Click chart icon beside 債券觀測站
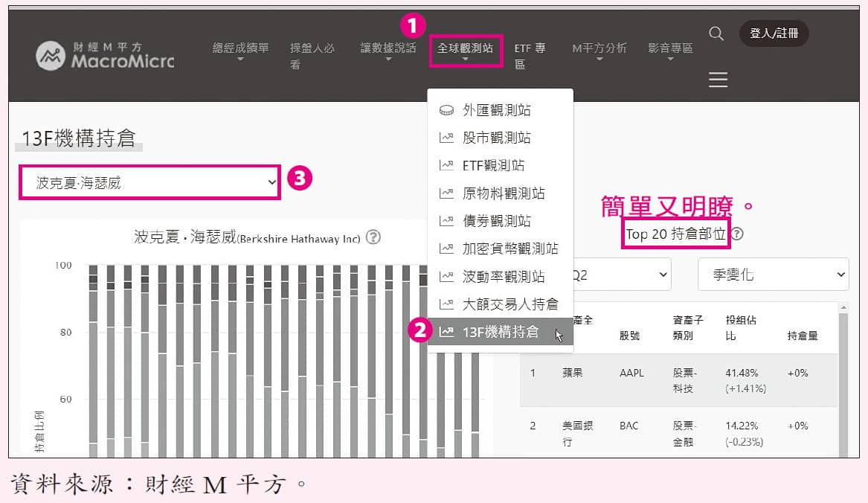Screen dimensions: 868x503 click(446, 221)
